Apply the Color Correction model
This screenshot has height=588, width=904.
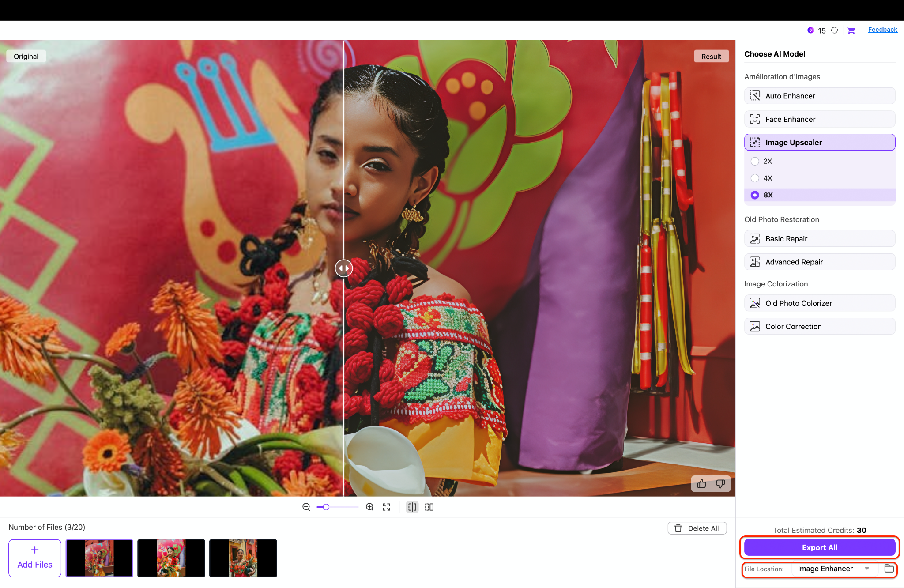819,326
